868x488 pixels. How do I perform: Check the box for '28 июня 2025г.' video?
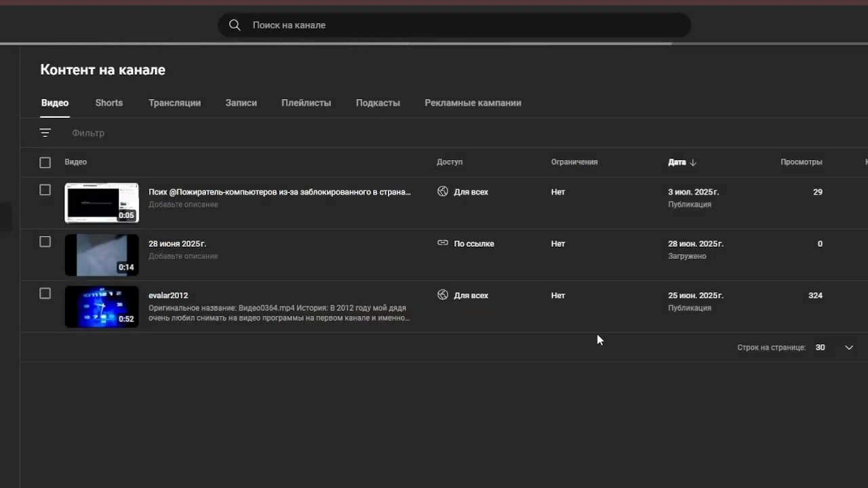[45, 241]
